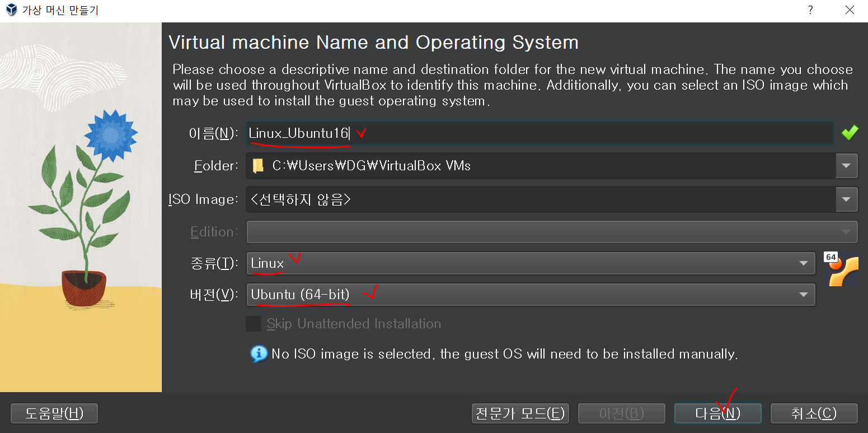This screenshot has width=868, height=433.
Task: Open the ISO Image dropdown arrow
Action: tap(846, 199)
